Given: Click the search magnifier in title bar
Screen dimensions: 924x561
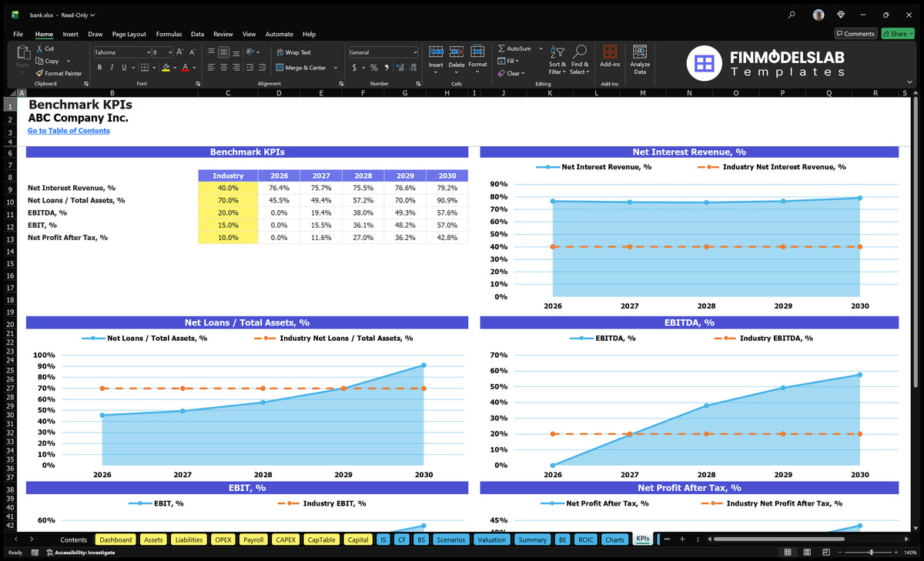Looking at the screenshot, I should click(x=792, y=15).
